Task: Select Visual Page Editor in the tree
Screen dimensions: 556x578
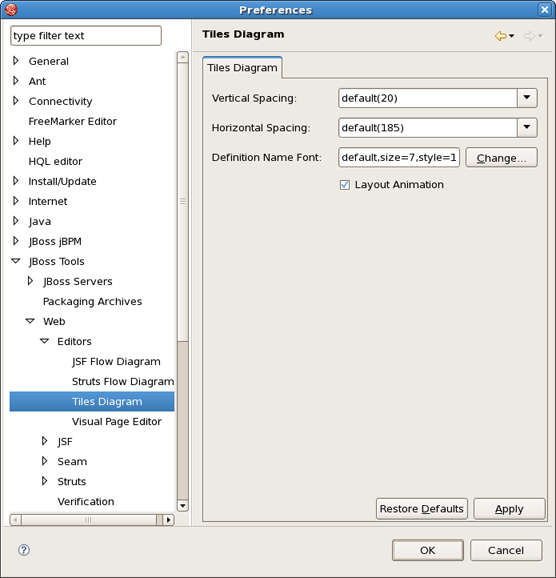Action: [x=117, y=421]
